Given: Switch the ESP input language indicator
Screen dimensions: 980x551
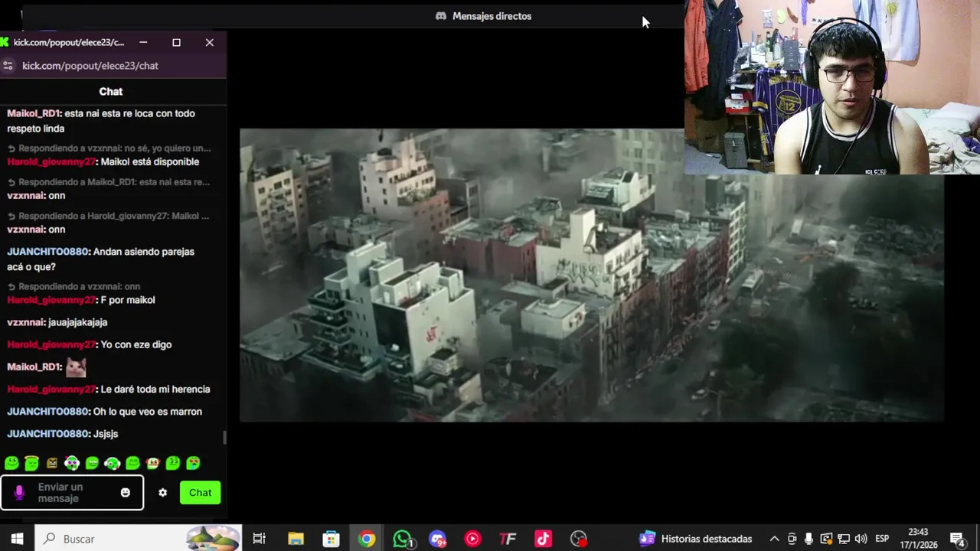Looking at the screenshot, I should coord(882,539).
